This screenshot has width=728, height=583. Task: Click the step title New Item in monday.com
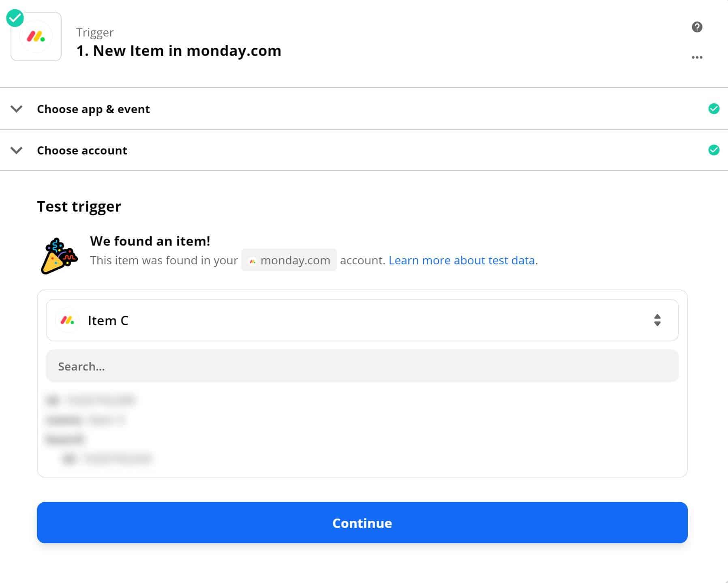pyautogui.click(x=179, y=51)
